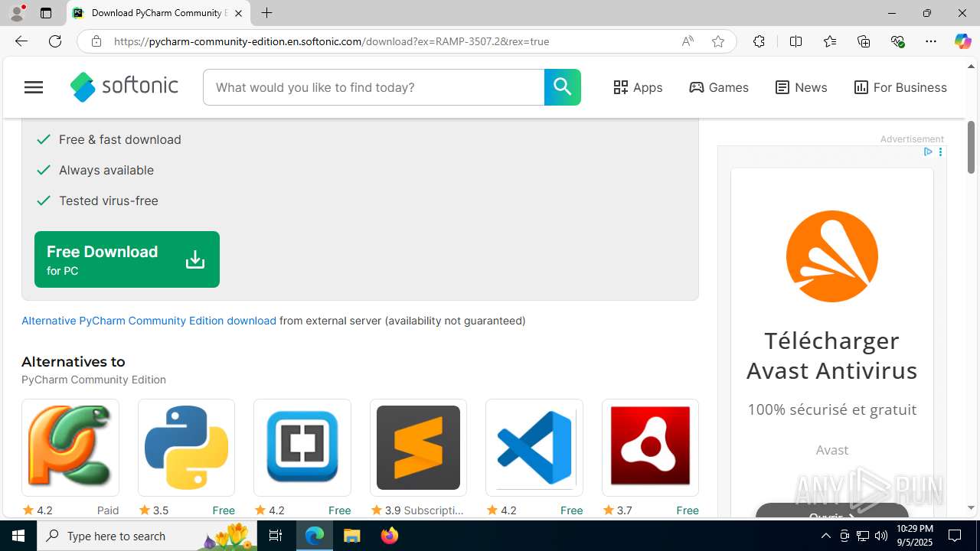The height and width of the screenshot is (551, 980).
Task: Go back with the browser back arrow
Action: coord(21,41)
